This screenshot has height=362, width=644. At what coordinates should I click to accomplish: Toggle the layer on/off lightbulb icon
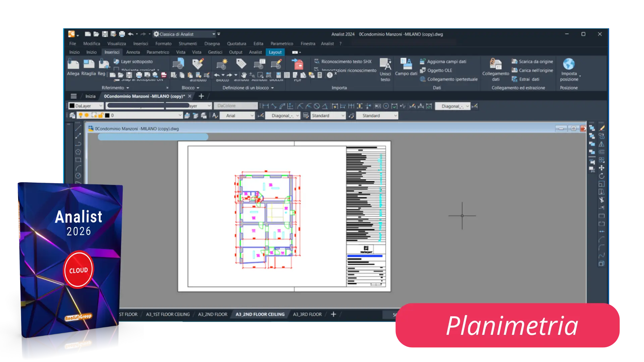(x=80, y=115)
